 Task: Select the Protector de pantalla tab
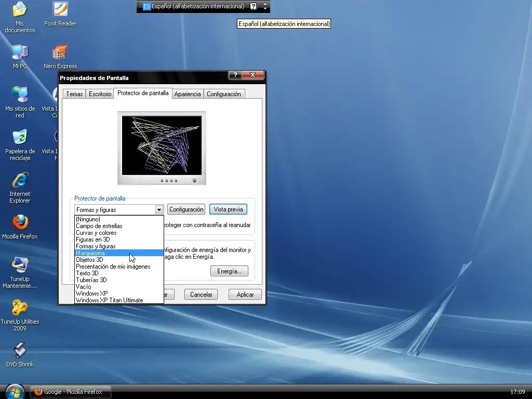click(x=143, y=93)
